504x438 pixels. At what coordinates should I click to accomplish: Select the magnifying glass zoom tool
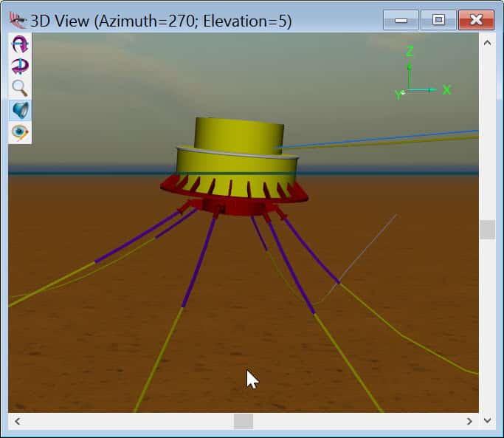coord(20,89)
